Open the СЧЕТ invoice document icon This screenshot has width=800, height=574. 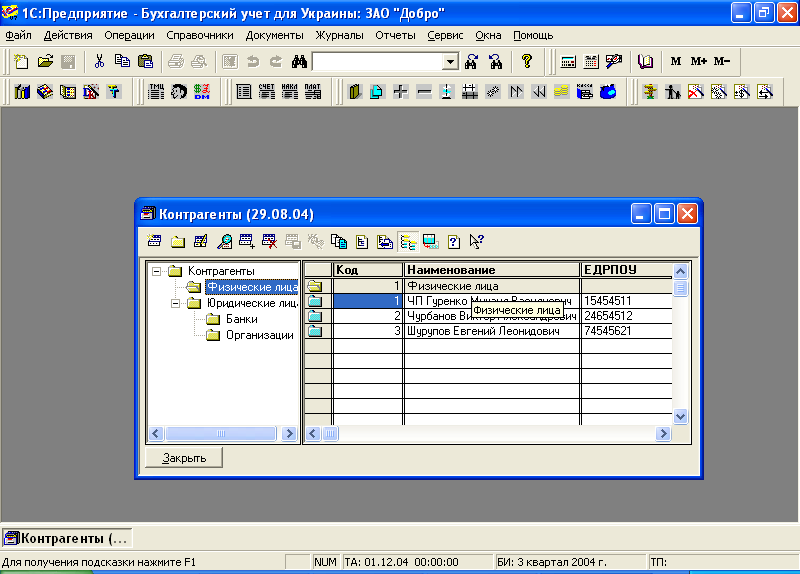click(x=267, y=92)
